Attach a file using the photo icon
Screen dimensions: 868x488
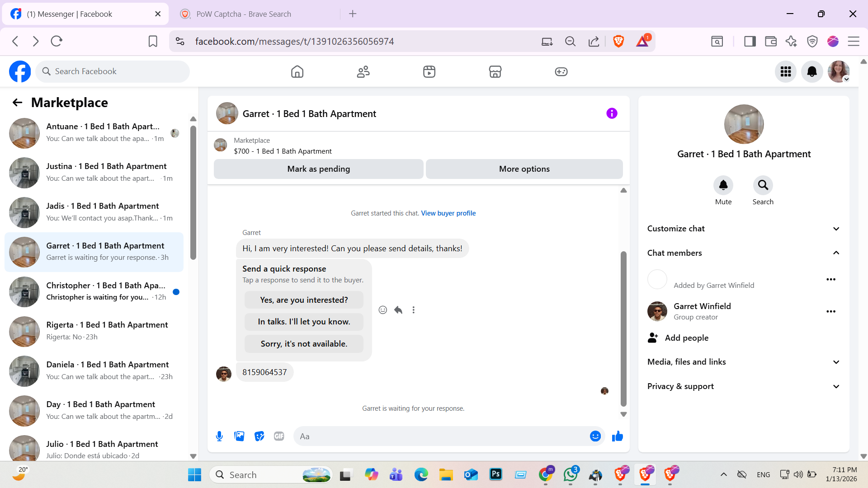pos(239,436)
